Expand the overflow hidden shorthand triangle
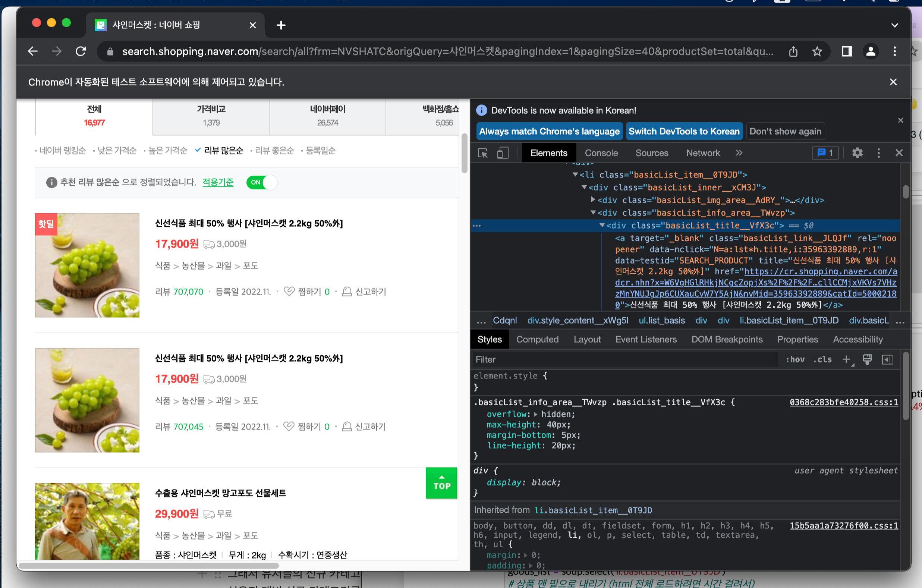Viewport: 922px width, 588px height. coord(536,414)
